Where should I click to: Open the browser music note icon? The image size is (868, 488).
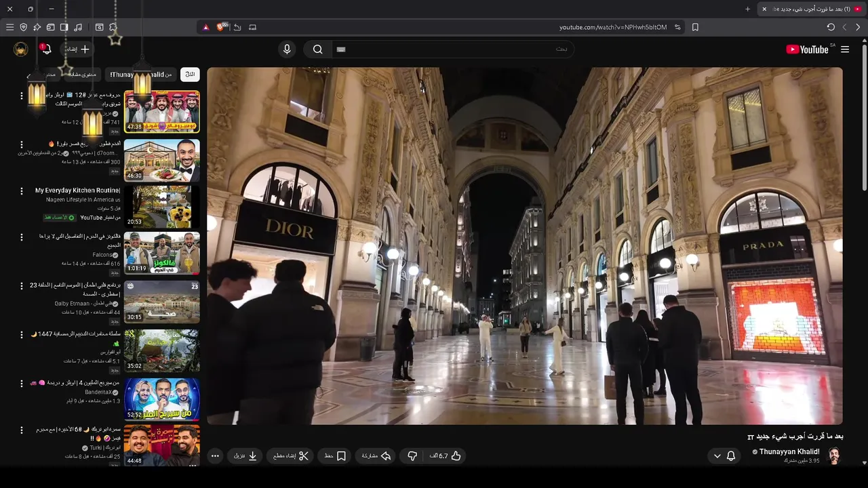point(78,27)
